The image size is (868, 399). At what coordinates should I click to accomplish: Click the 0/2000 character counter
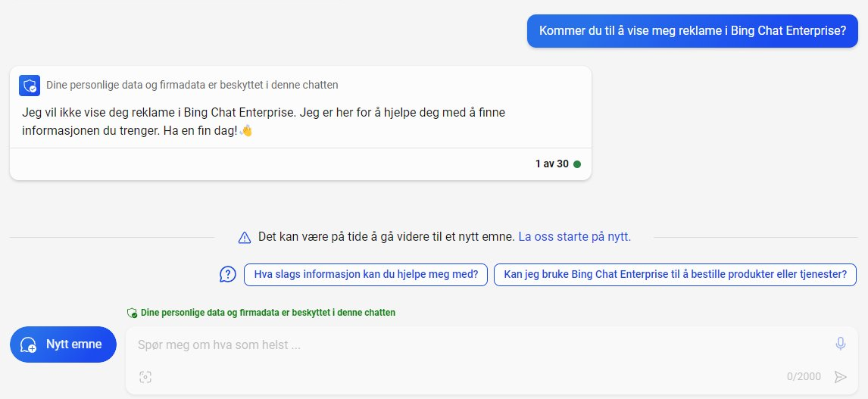click(x=804, y=377)
